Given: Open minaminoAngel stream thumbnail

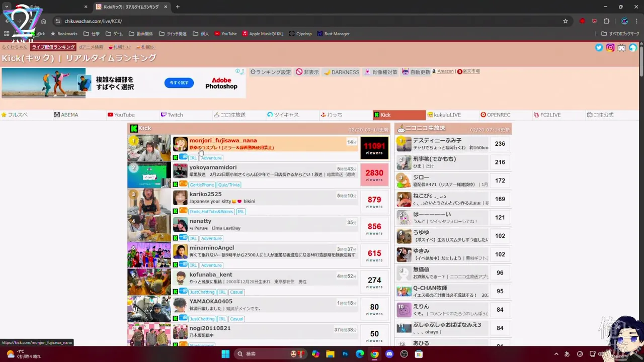Looking at the screenshot, I should point(149,255).
